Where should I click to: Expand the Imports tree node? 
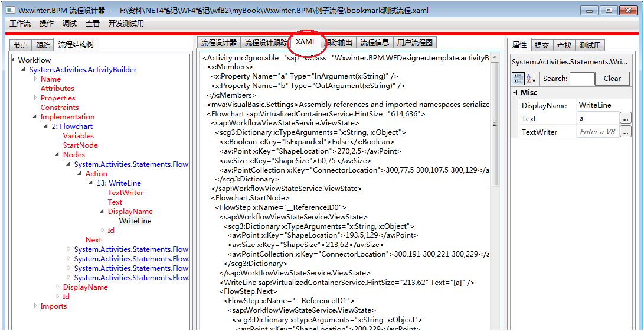click(x=35, y=306)
